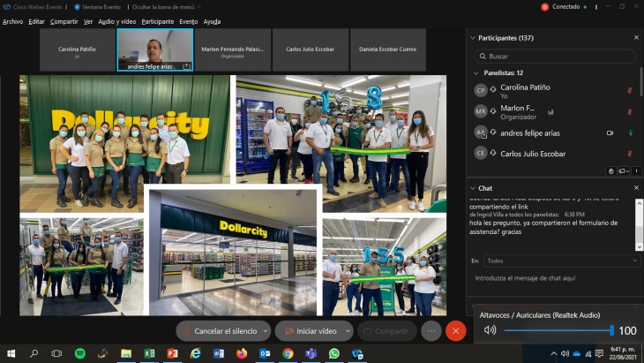The height and width of the screenshot is (363, 644).
Task: Click the raise hand icon
Action: pyautogui.click(x=611, y=170)
